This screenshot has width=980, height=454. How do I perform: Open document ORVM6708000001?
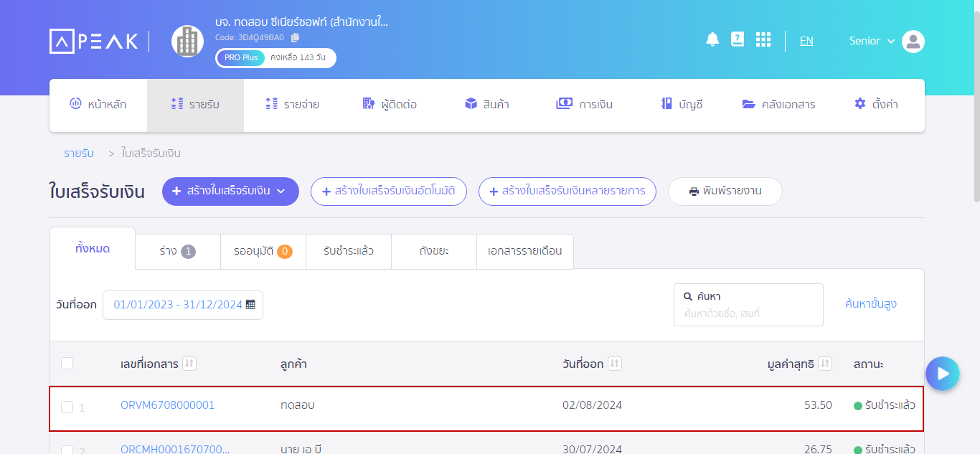[167, 405]
